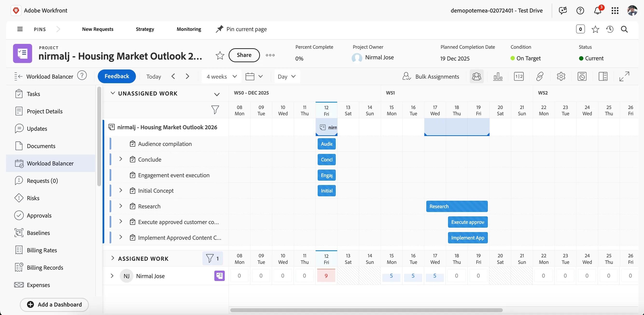Screen dimensions: 644x315
Task: Toggle the show users people icon
Action: pyautogui.click(x=476, y=76)
